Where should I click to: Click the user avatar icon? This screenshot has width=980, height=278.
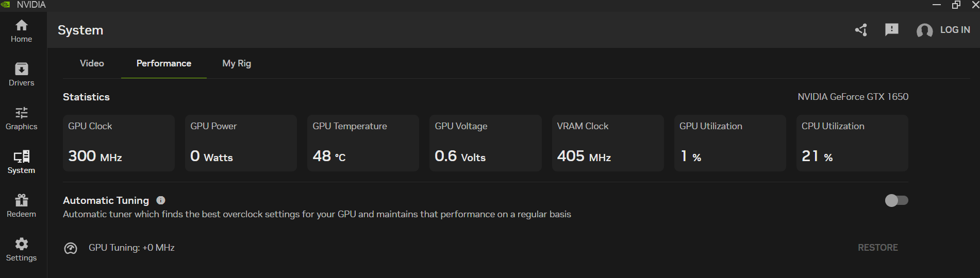925,30
